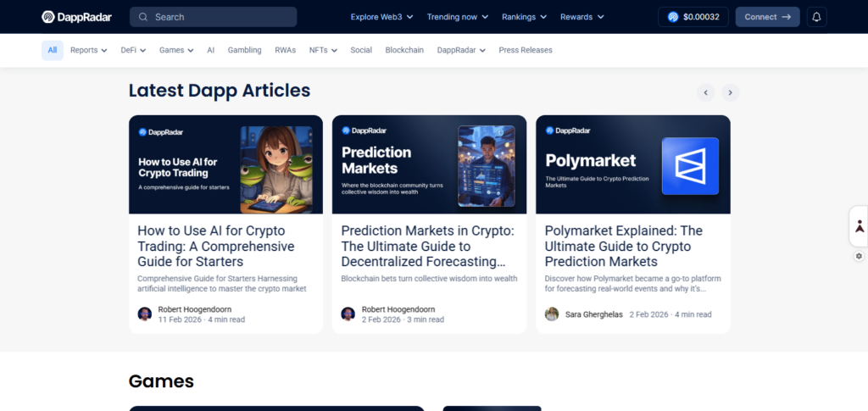Click the 'Discover how Polymarket became a go-to platform' summary
Screen dimensions: 868x411
click(x=632, y=284)
